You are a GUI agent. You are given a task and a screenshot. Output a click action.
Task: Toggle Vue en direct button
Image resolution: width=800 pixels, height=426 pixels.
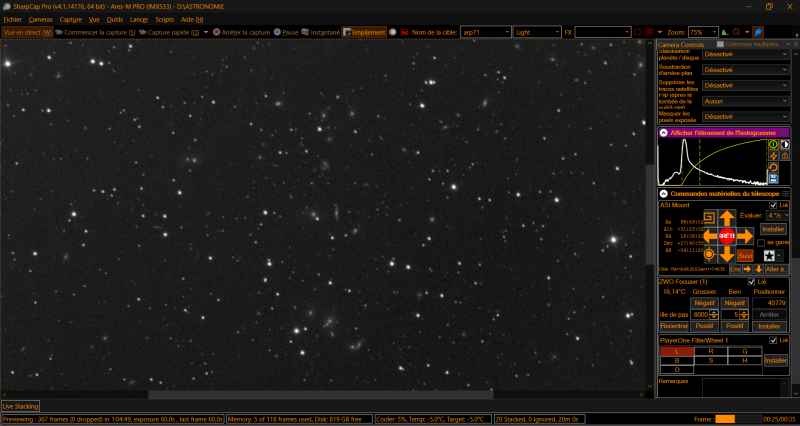point(28,32)
